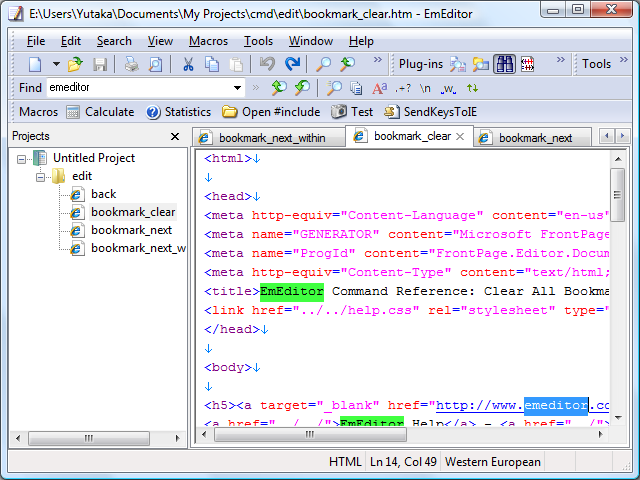Viewport: 640px width, 480px height.
Task: Click the Copy icon
Action: tap(212, 64)
